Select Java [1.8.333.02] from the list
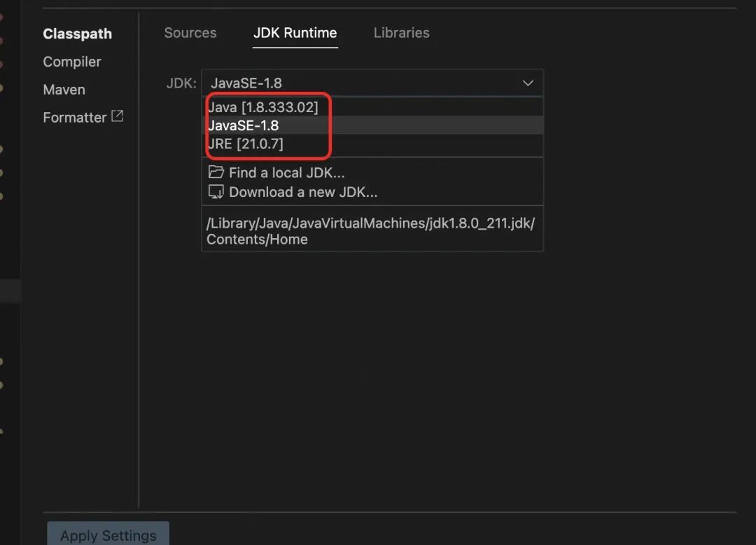This screenshot has height=545, width=756. click(x=372, y=107)
